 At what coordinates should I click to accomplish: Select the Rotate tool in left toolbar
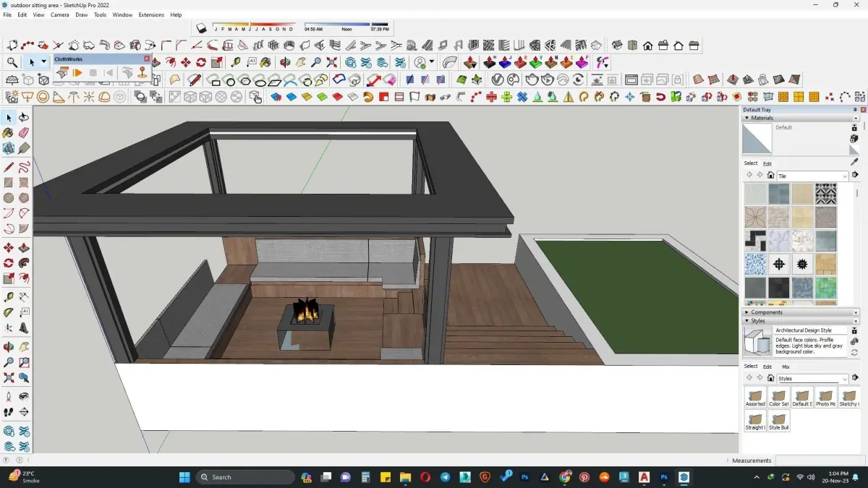[9, 263]
